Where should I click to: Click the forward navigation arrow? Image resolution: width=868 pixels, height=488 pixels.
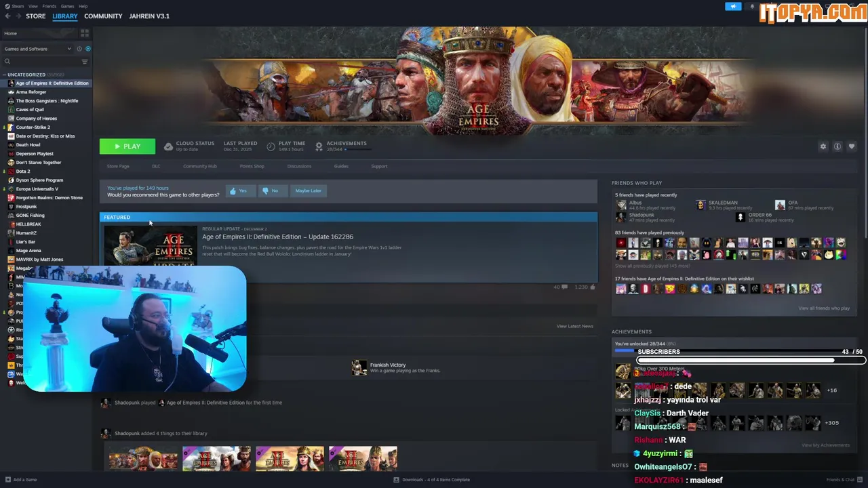click(x=18, y=16)
